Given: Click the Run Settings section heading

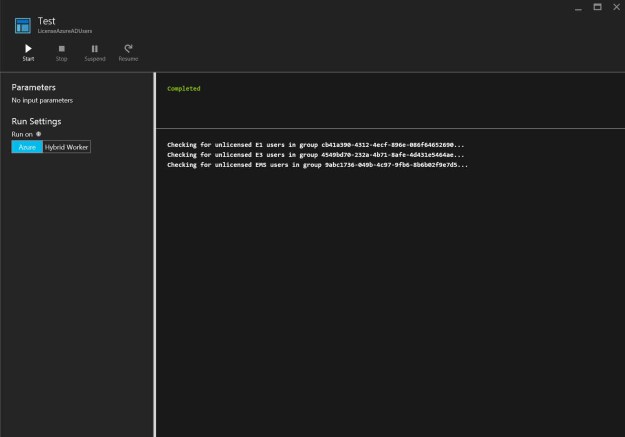Looking at the screenshot, I should tap(36, 121).
